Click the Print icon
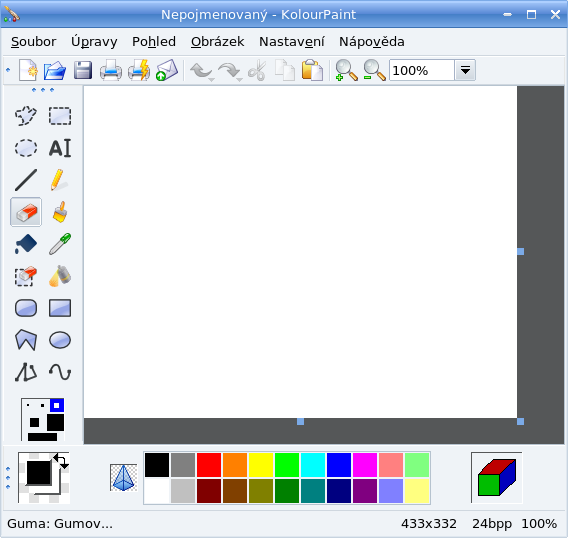This screenshot has height=538, width=568. tap(111, 70)
